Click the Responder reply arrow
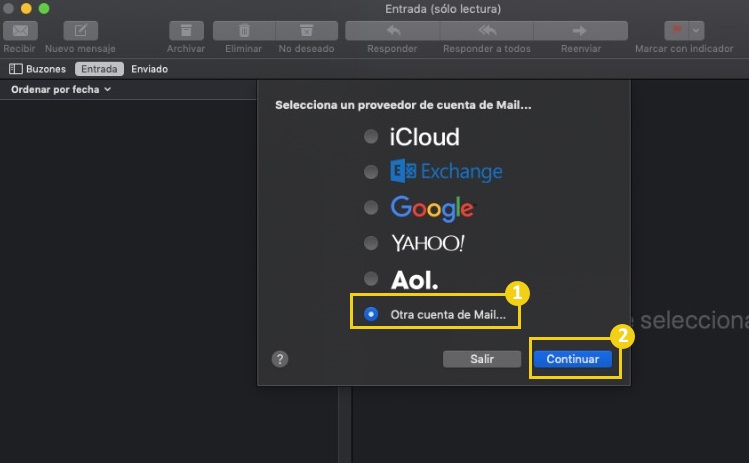Viewport: 749px width, 463px height. pos(393,31)
